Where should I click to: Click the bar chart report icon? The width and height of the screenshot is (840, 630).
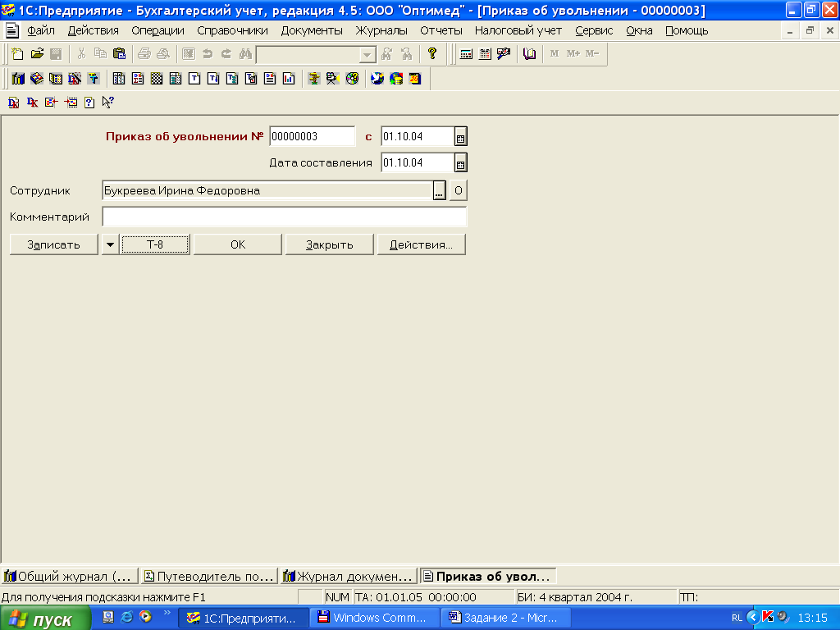click(289, 79)
